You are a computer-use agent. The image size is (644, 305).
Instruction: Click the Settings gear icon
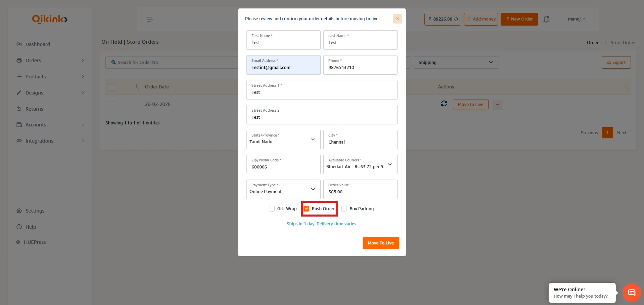pyautogui.click(x=19, y=211)
